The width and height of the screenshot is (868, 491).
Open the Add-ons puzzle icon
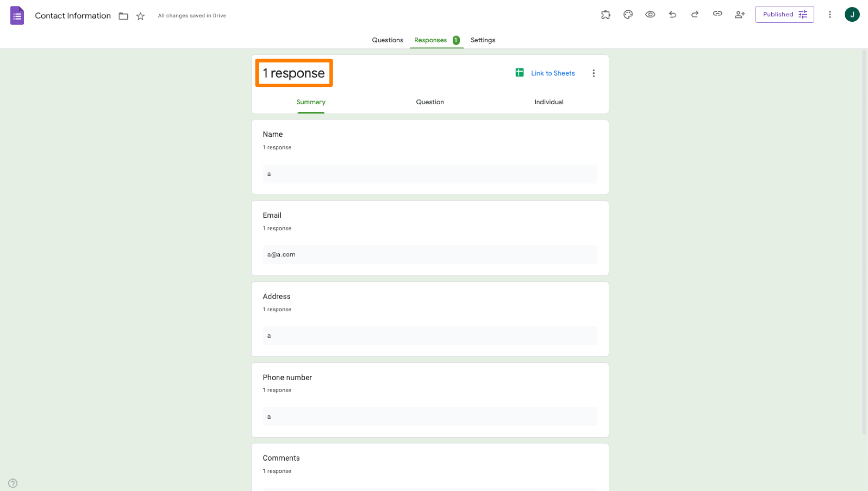pyautogui.click(x=606, y=15)
